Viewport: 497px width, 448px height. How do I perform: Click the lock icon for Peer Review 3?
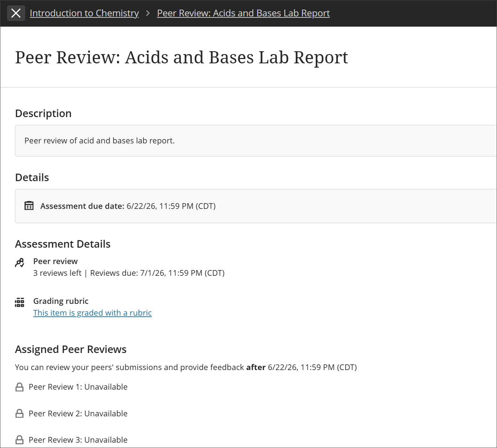[20, 440]
